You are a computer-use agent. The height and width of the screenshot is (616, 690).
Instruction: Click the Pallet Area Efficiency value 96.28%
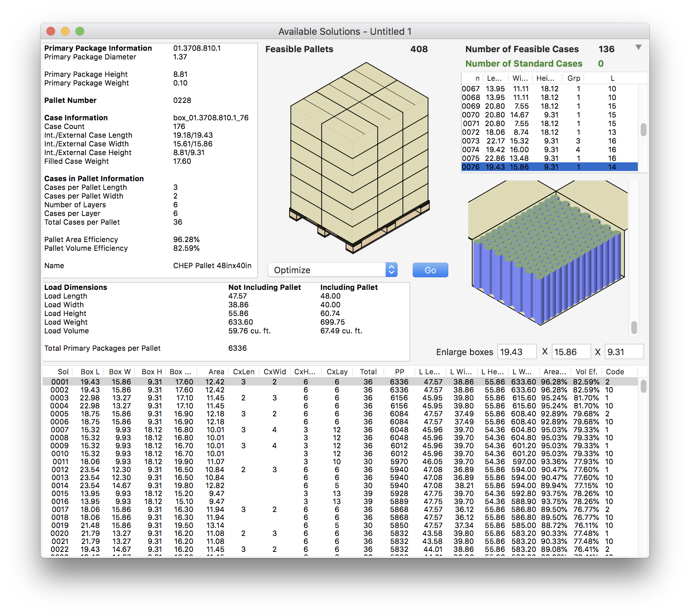coord(186,240)
